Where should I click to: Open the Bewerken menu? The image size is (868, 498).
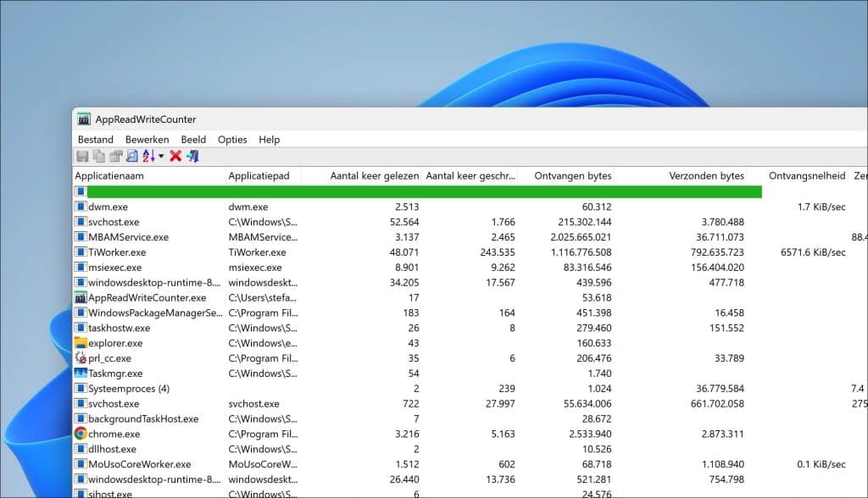tap(147, 140)
